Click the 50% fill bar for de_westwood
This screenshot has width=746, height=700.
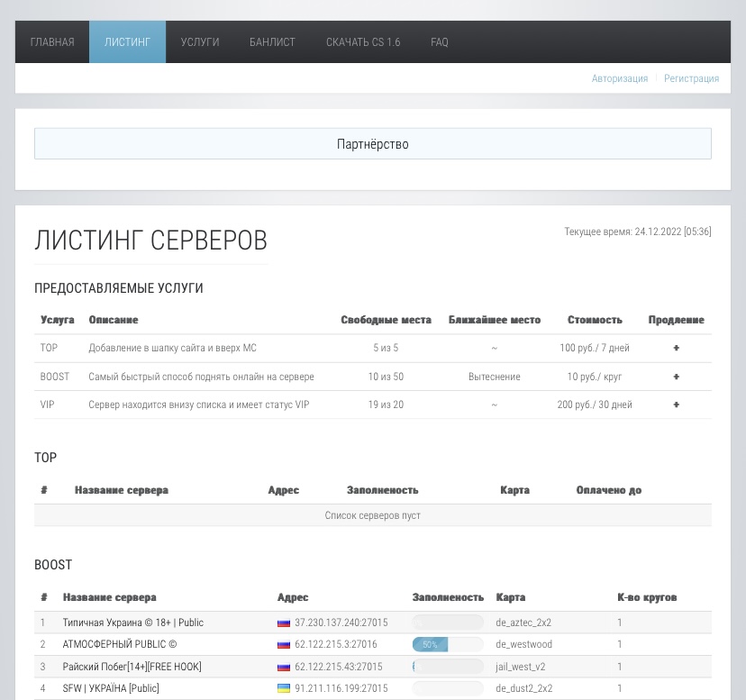(x=448, y=645)
